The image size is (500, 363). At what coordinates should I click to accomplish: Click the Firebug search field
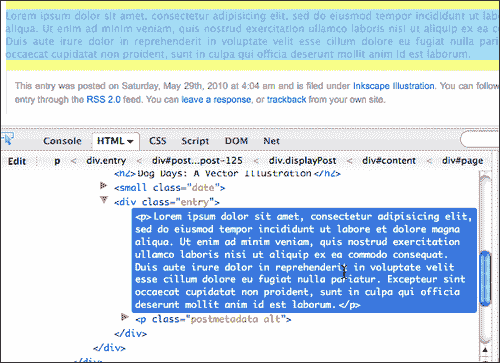tap(480, 140)
